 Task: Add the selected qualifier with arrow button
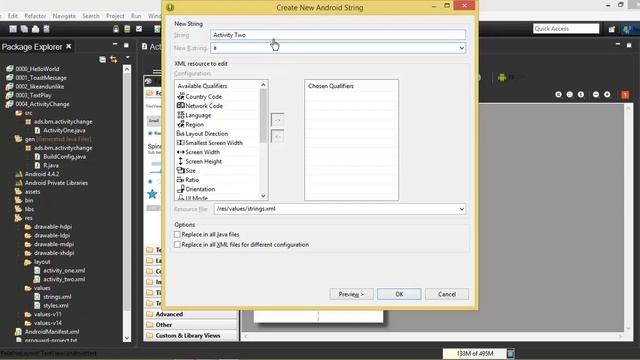click(278, 120)
